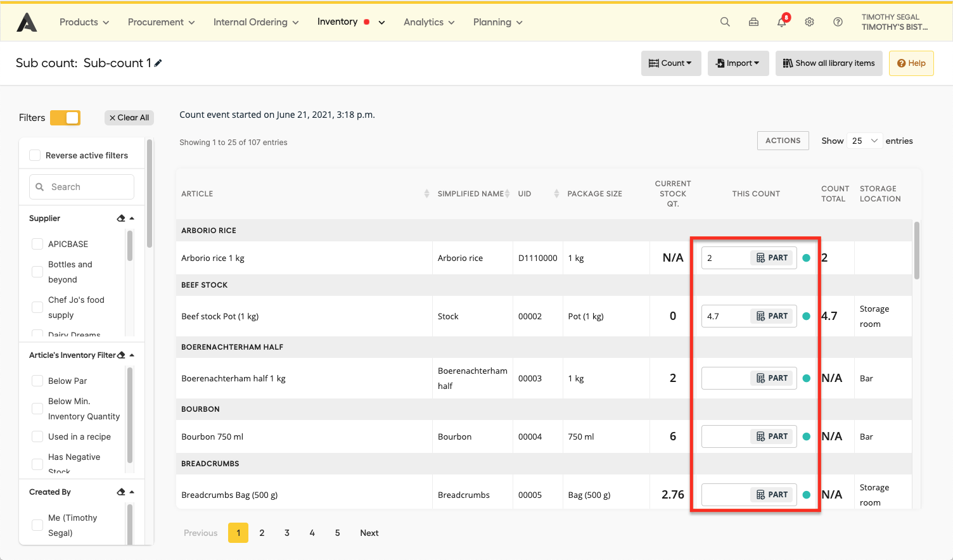
Task: Enable the Below Par inventory filter
Action: point(37,381)
